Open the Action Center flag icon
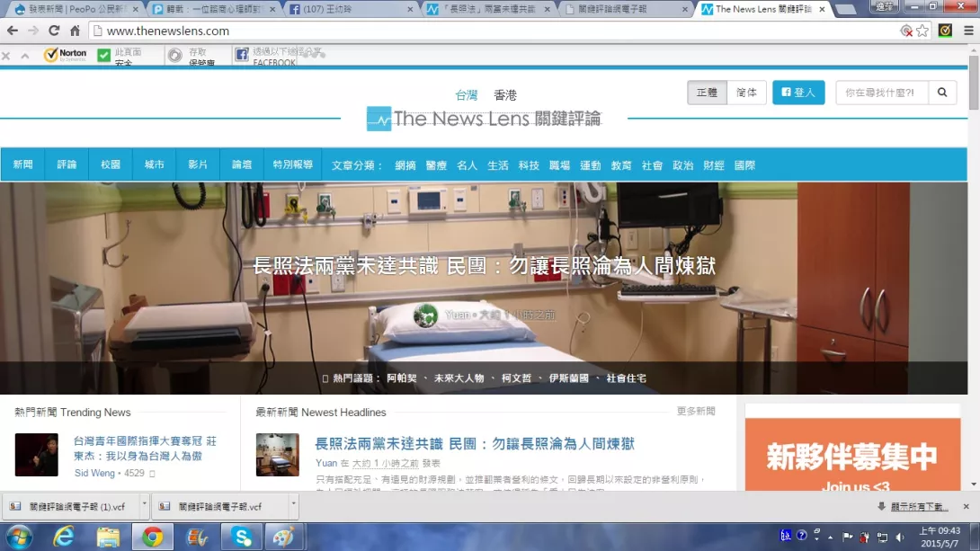 coord(848,537)
